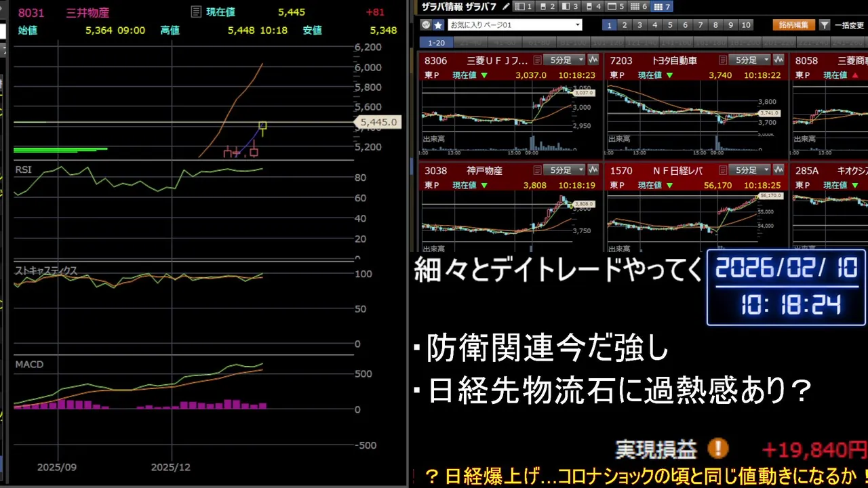Click the 56,170 current price value
This screenshot has width=868, height=488.
[x=717, y=185]
